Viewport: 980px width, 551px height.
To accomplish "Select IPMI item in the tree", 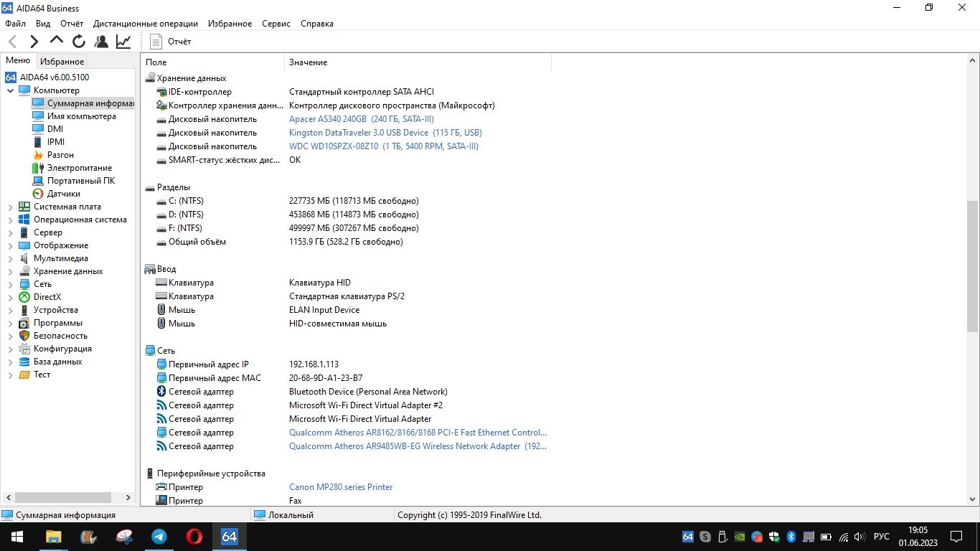I will click(x=56, y=142).
